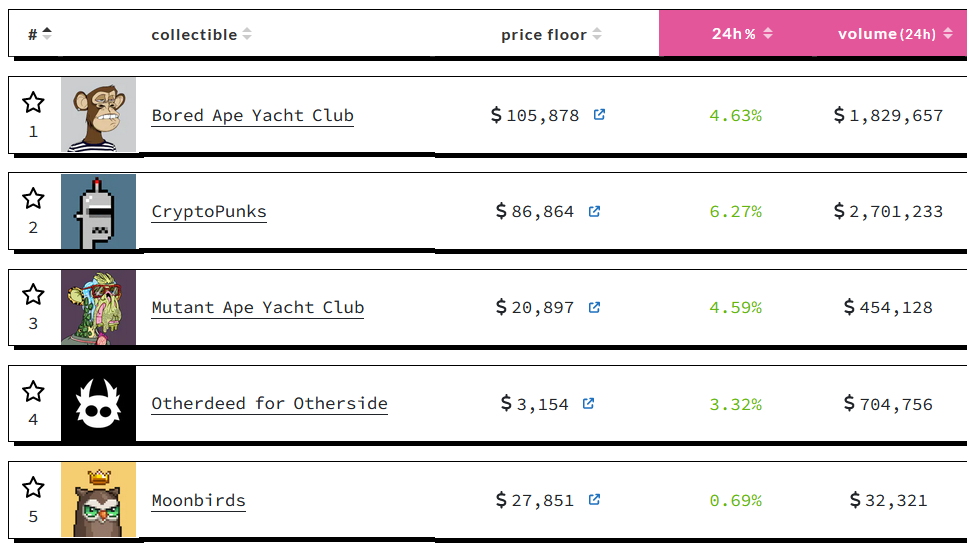Open external link beside Moonbirds price floor
Viewport: 967px width, 554px height.
594,499
